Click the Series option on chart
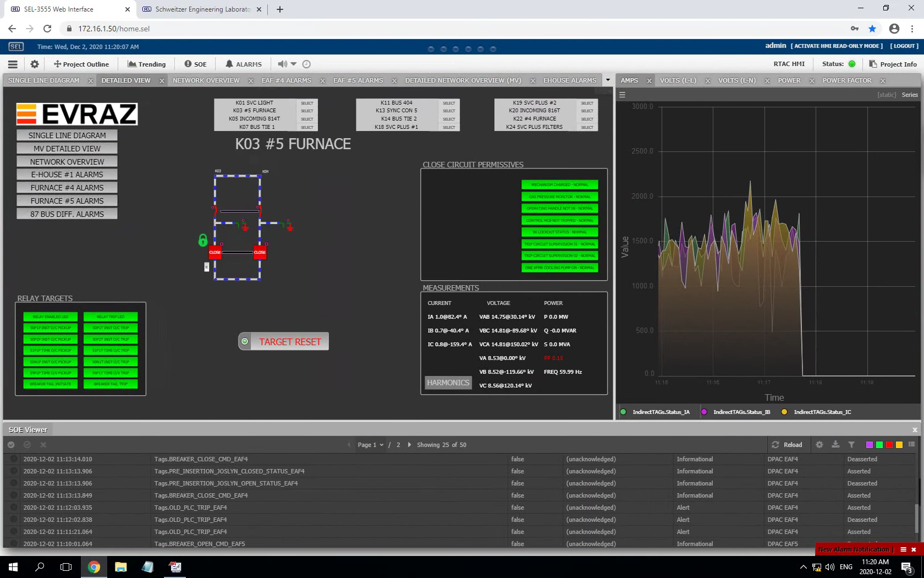924x578 pixels. (910, 95)
